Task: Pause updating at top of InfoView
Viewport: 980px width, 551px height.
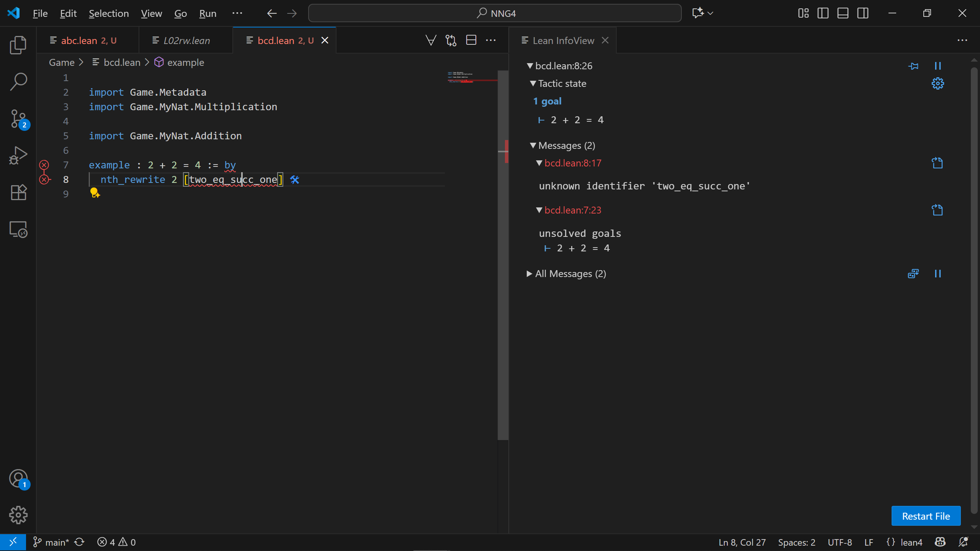Action: coord(938,66)
